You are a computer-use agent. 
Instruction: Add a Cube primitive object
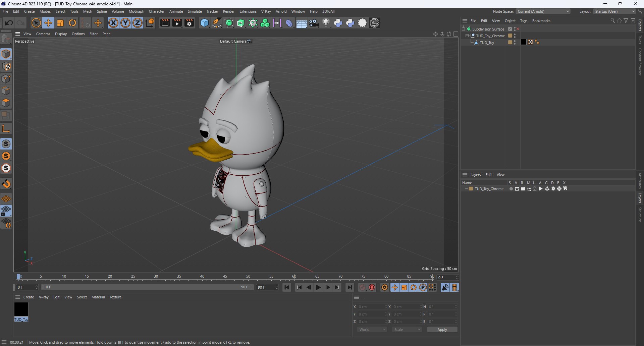tap(204, 23)
